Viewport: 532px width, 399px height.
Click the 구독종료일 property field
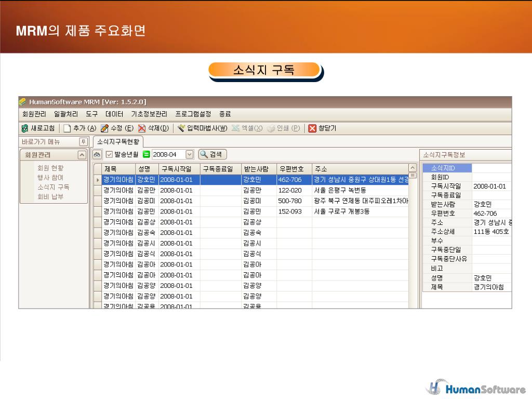491,195
